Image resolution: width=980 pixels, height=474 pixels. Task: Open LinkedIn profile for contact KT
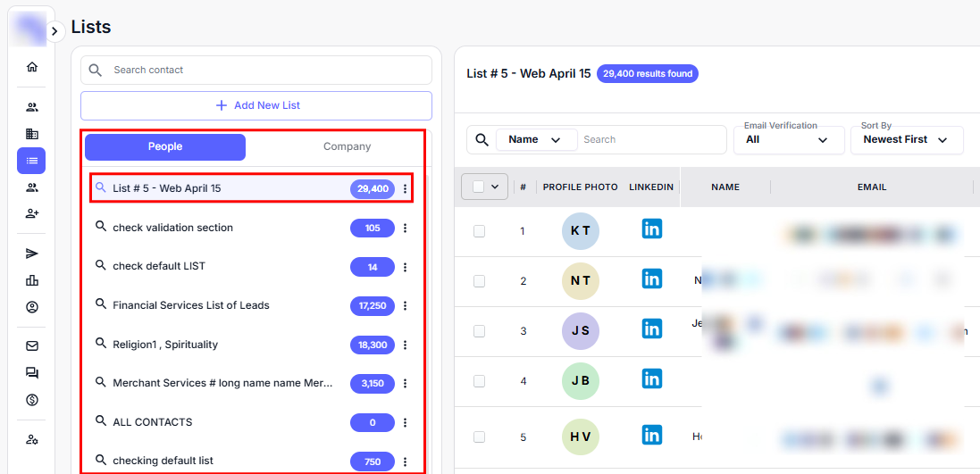tap(652, 229)
